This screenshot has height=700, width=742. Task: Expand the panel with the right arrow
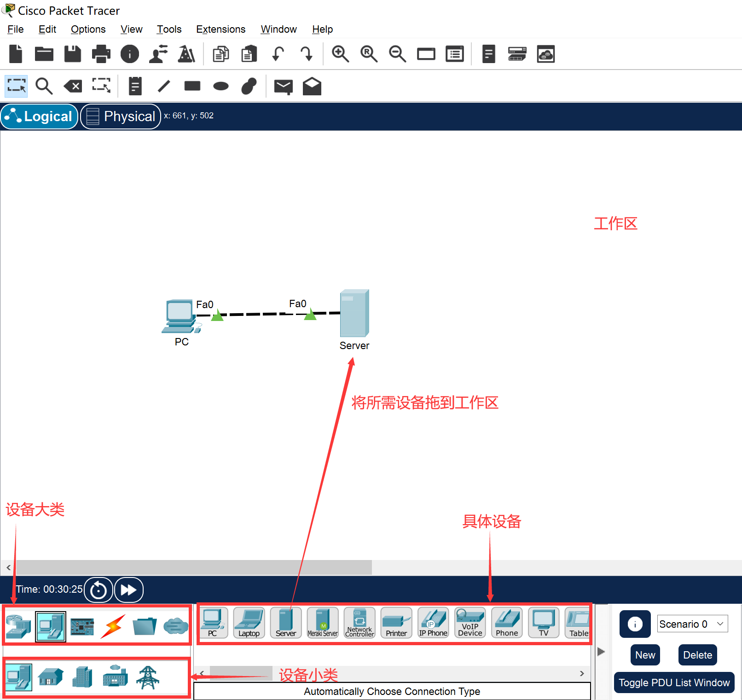click(x=601, y=652)
